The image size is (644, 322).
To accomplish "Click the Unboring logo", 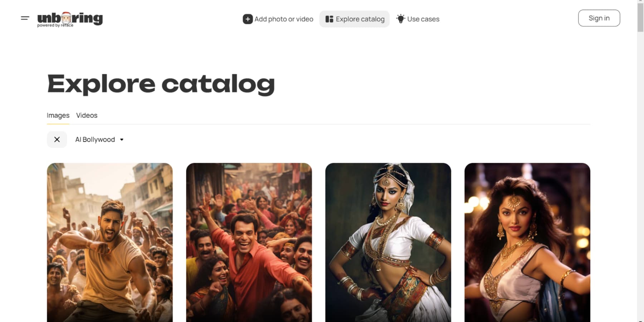I will (70, 19).
